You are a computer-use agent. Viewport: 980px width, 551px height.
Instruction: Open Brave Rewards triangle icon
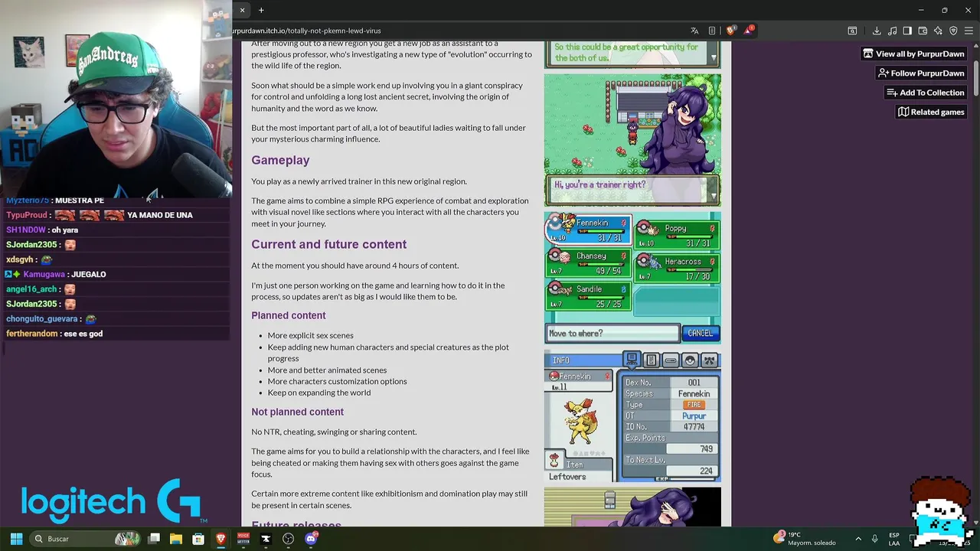(x=750, y=31)
